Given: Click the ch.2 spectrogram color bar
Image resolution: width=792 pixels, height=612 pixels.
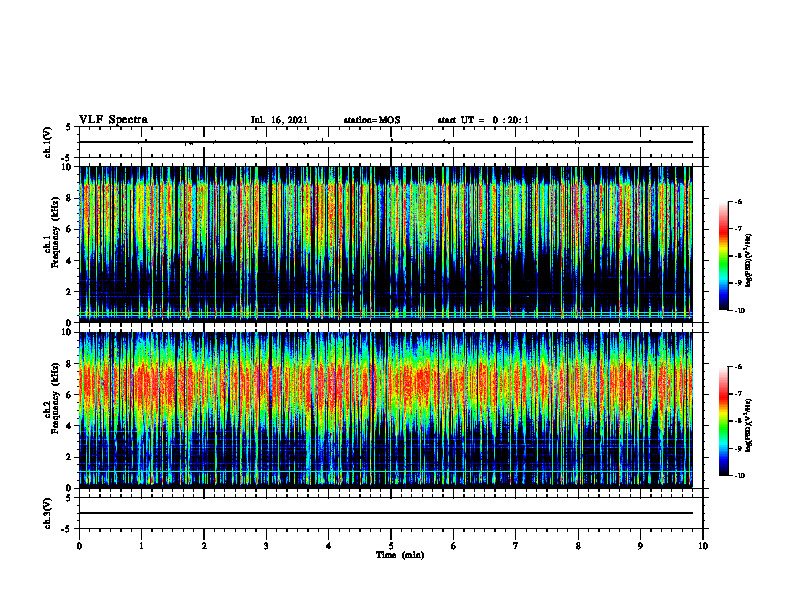Looking at the screenshot, I should (723, 421).
